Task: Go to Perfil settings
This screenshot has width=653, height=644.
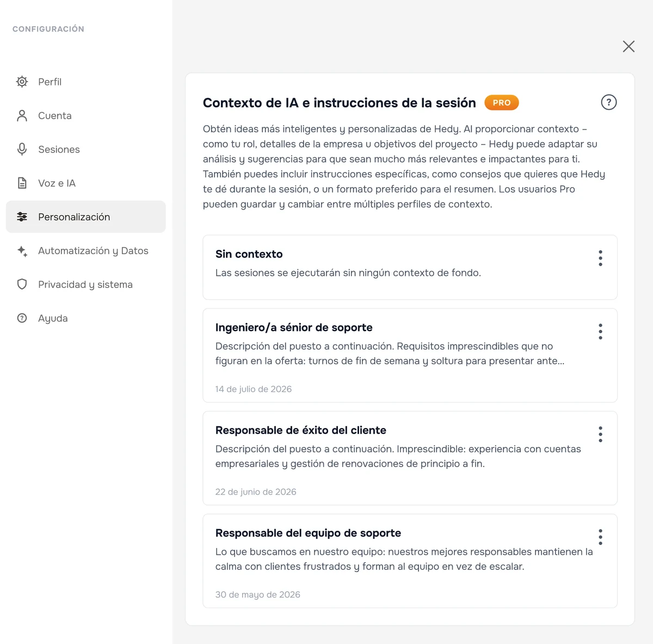Action: click(86, 82)
